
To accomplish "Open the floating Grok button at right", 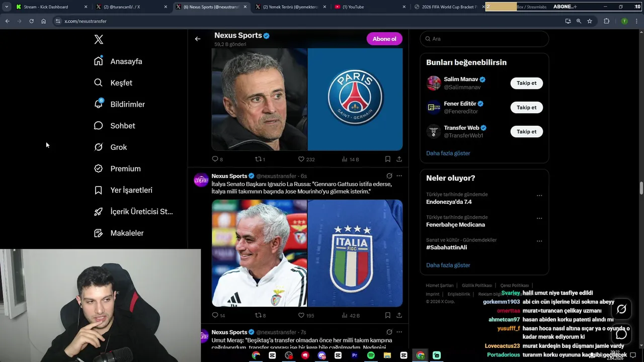I will point(621,309).
